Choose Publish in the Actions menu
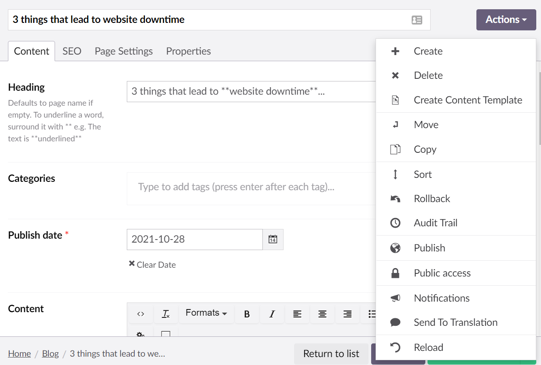The height and width of the screenshot is (365, 541). 456,248
